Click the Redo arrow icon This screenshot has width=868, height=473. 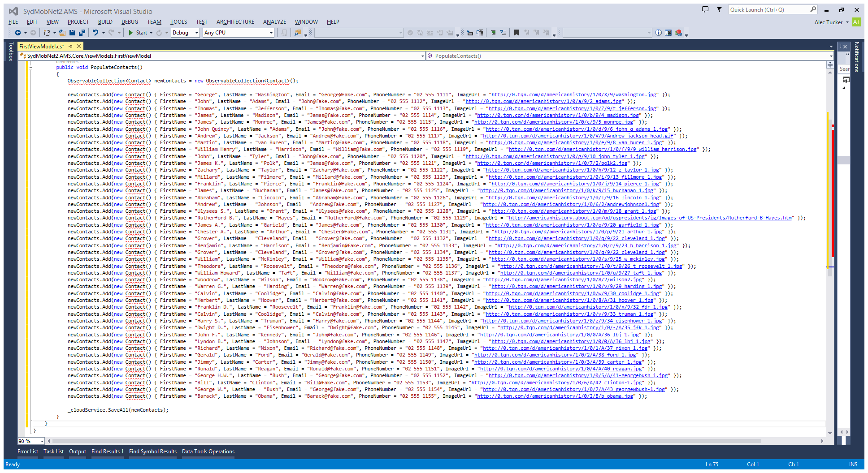point(111,33)
